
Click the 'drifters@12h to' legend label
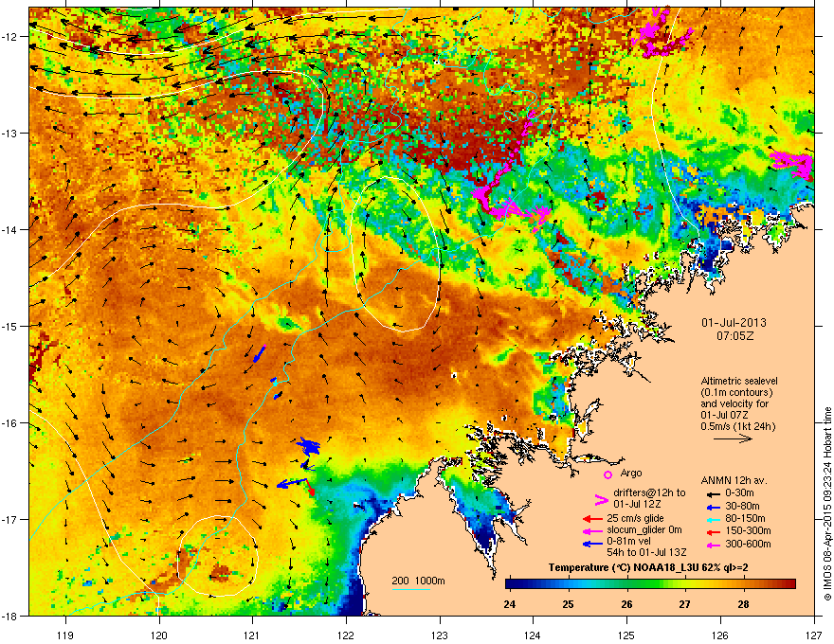pos(649,493)
